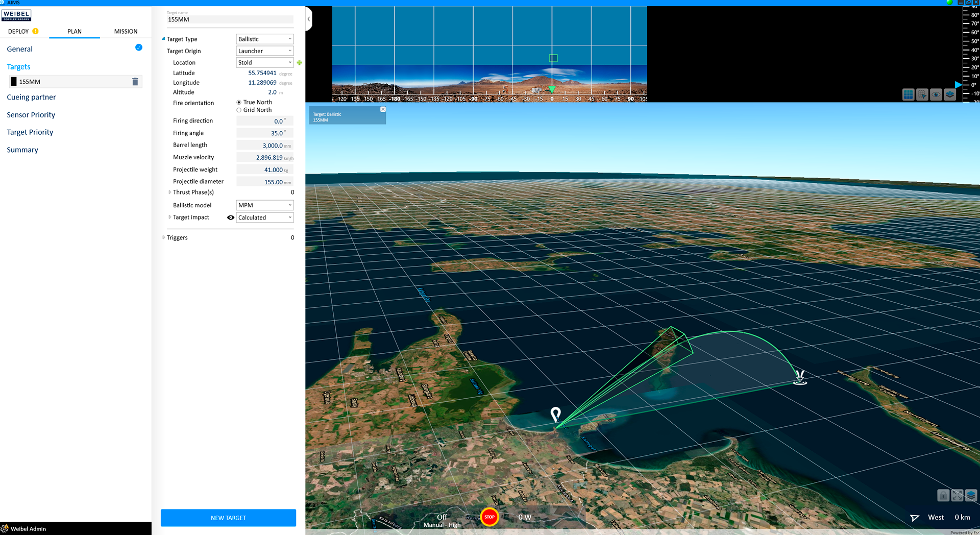Open the Target Origin dropdown
980x535 pixels.
coord(265,51)
